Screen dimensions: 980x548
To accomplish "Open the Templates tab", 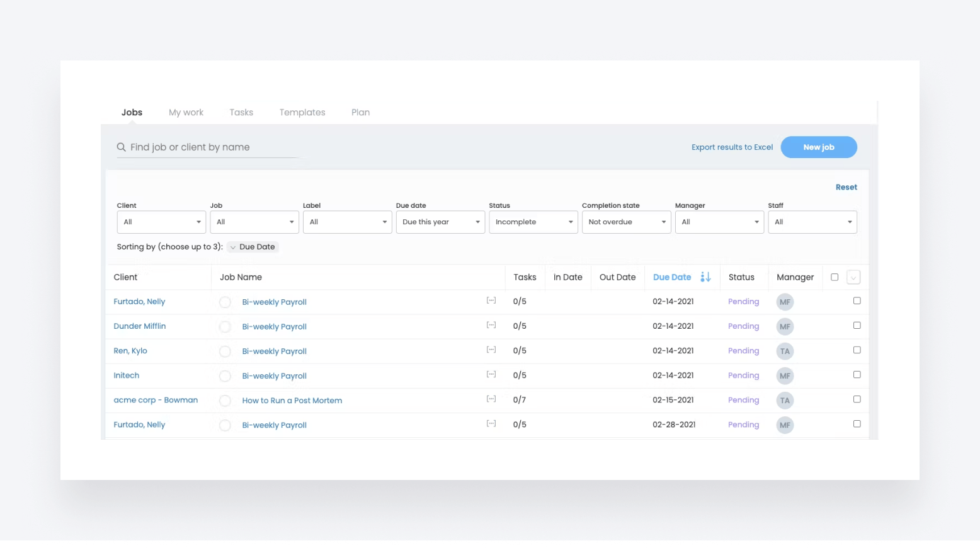I will (x=302, y=113).
